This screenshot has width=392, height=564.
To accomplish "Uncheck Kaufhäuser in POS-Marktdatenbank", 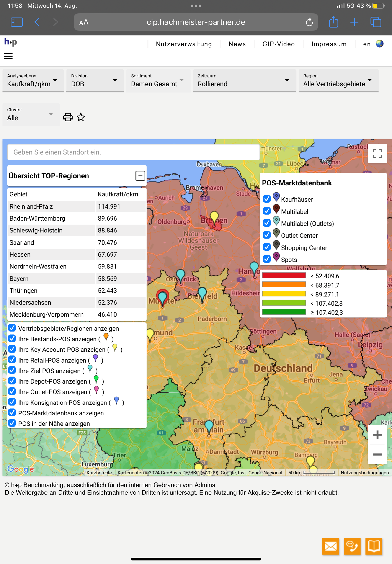I will (266, 199).
